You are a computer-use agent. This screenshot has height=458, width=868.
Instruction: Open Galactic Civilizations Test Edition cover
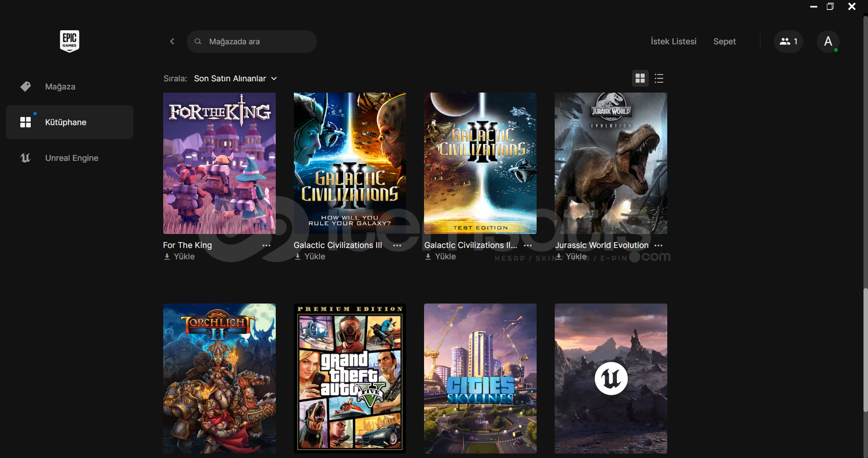pyautogui.click(x=480, y=163)
